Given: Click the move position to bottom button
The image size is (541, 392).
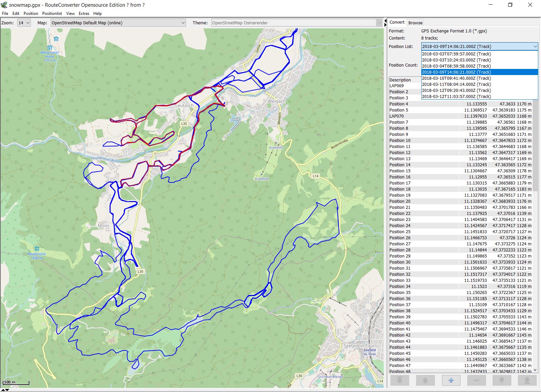Looking at the screenshot, I should [527, 381].
